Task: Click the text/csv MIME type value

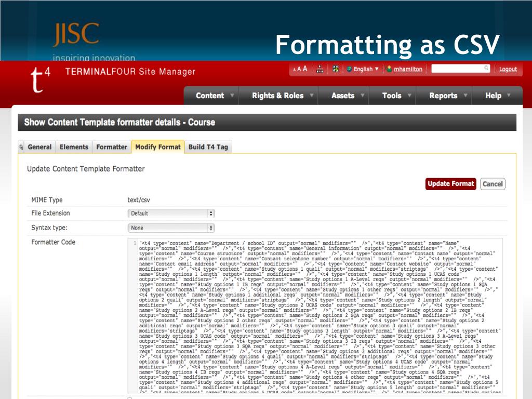Action: [x=138, y=200]
